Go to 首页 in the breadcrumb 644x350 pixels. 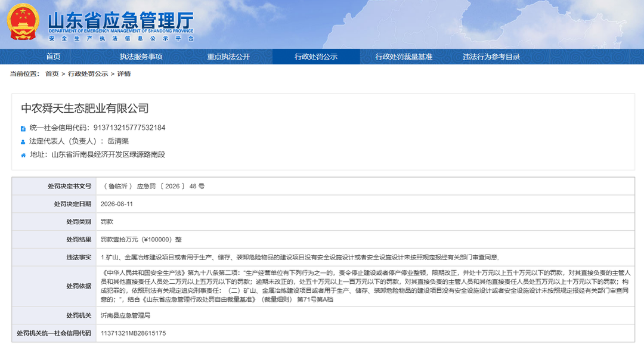(52, 74)
